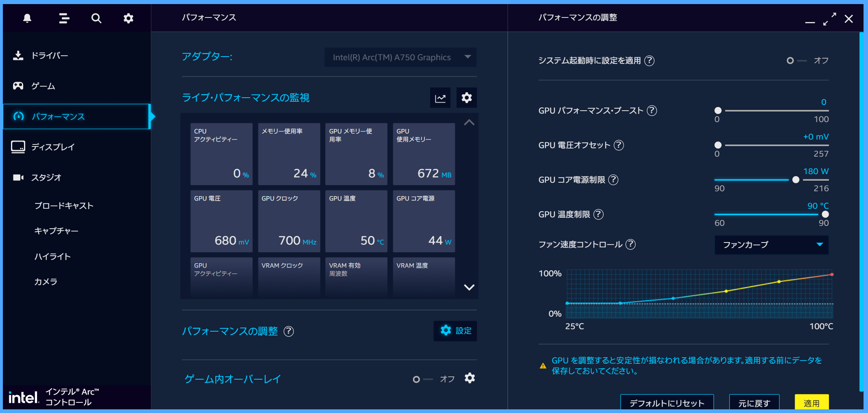Select the VRAM 温度 tile
This screenshot has height=413, width=868.
(424, 277)
